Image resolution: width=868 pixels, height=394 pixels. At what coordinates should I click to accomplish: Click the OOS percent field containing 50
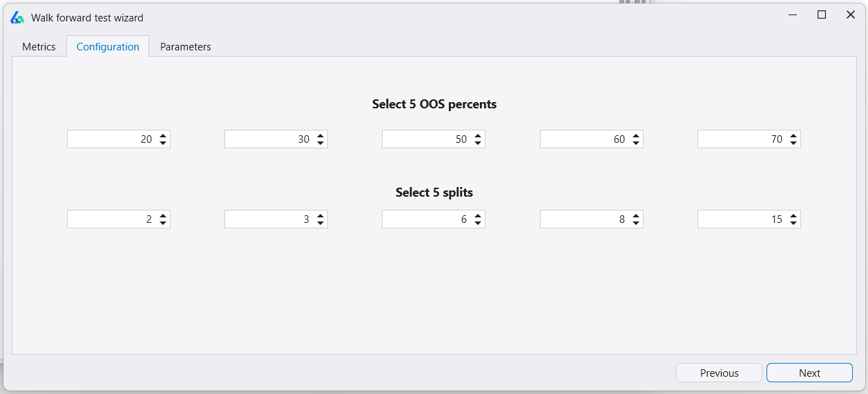(x=425, y=139)
